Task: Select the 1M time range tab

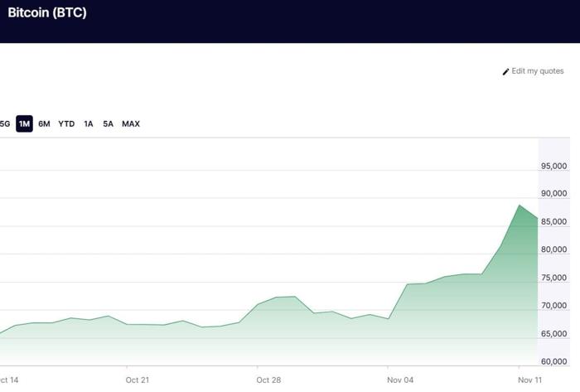Action: tap(24, 123)
